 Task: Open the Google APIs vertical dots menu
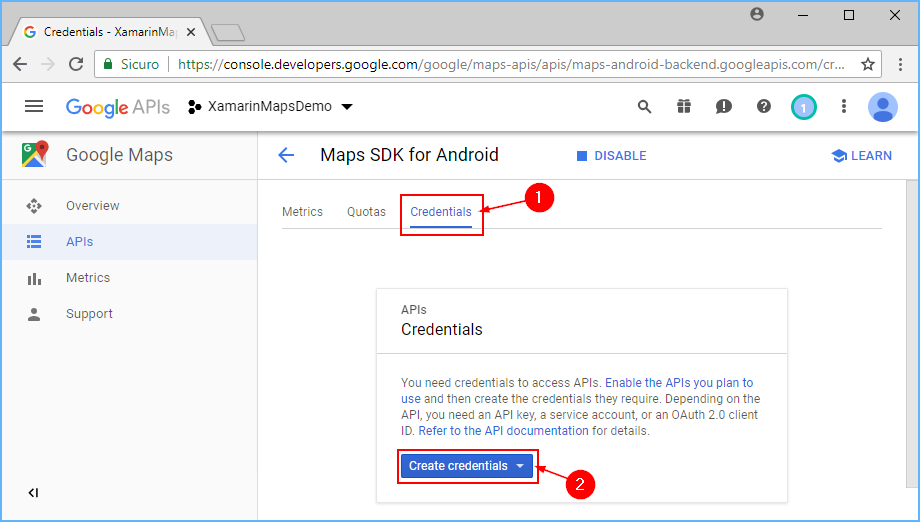pos(844,106)
